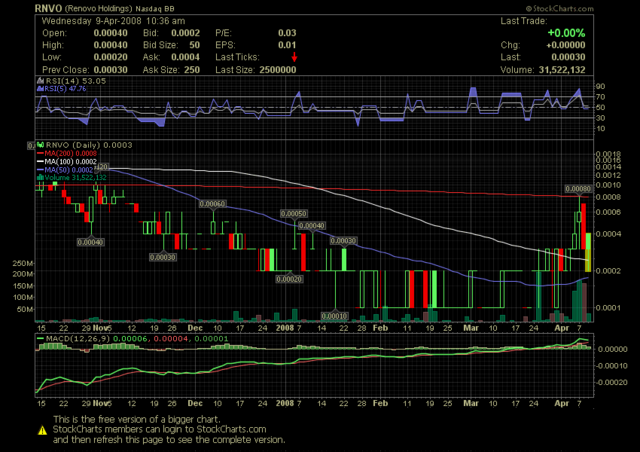This screenshot has height=452, width=640.
Task: Click the ©StockCharts.com watermark text
Action: (559, 8)
